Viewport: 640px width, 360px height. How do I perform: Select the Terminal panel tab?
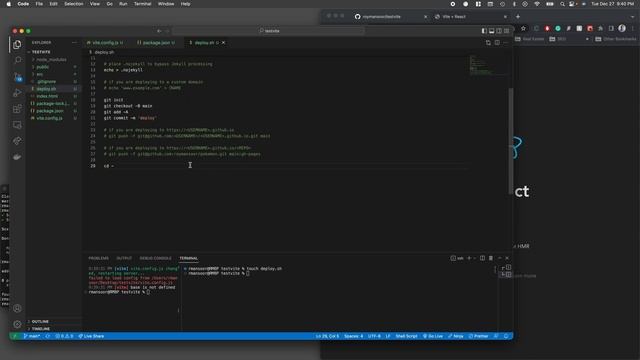pyautogui.click(x=188, y=258)
